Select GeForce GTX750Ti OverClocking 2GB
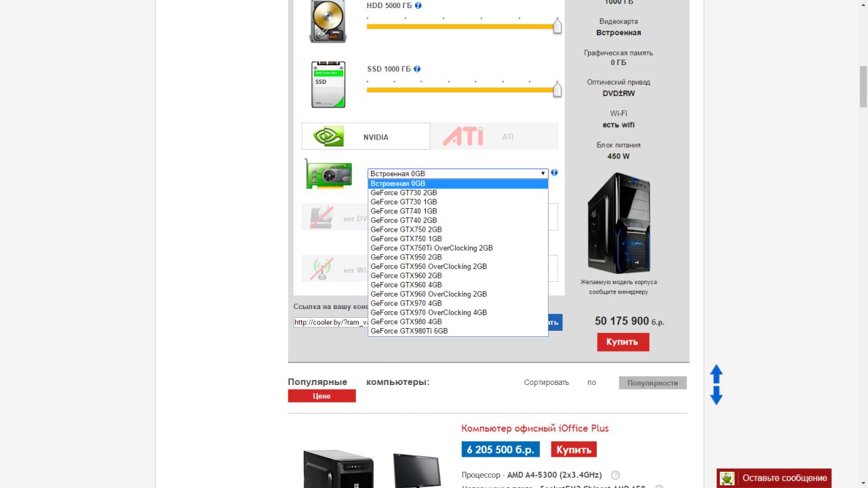 [458, 248]
